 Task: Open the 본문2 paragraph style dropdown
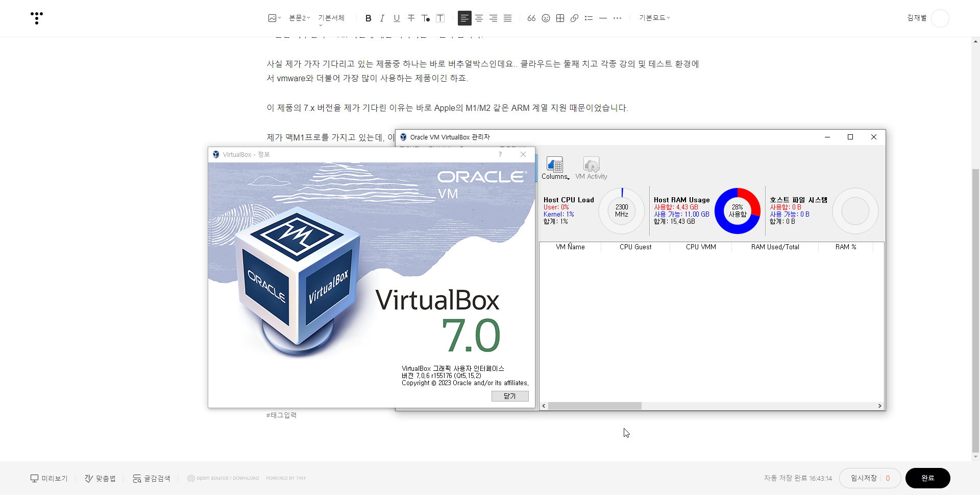299,18
